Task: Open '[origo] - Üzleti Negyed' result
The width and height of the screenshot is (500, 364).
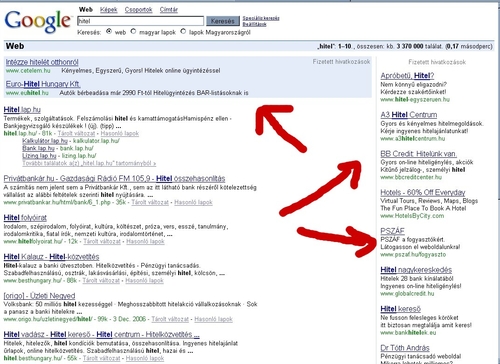Action: [39, 296]
